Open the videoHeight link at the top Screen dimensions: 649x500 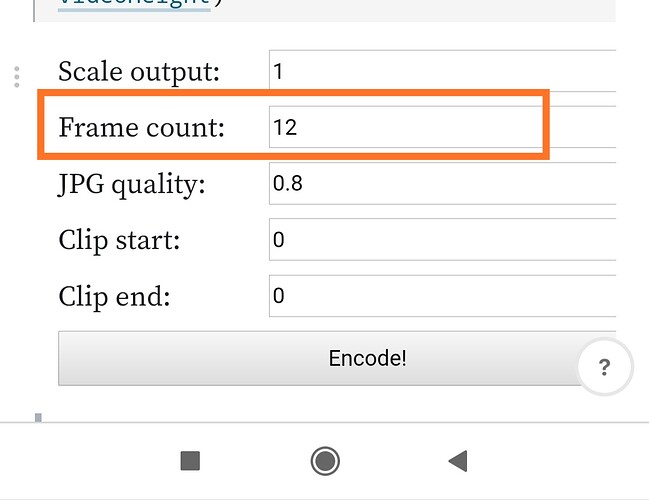[134, 3]
